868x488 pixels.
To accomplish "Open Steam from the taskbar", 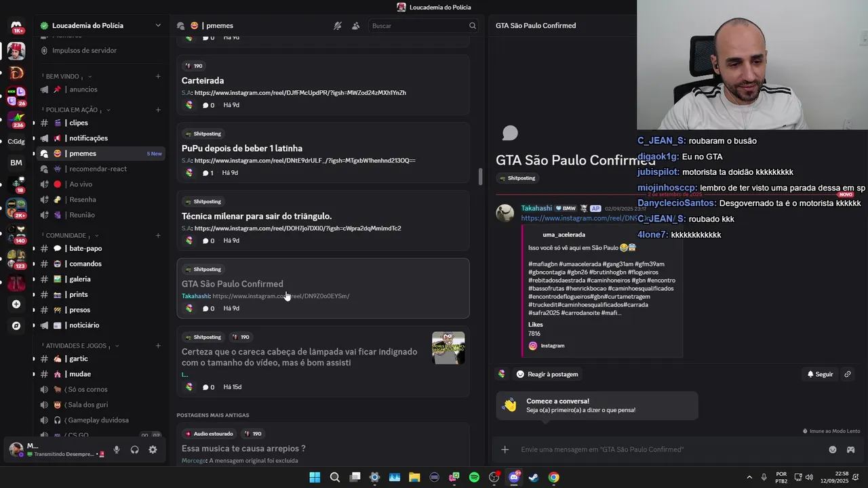I will (534, 477).
